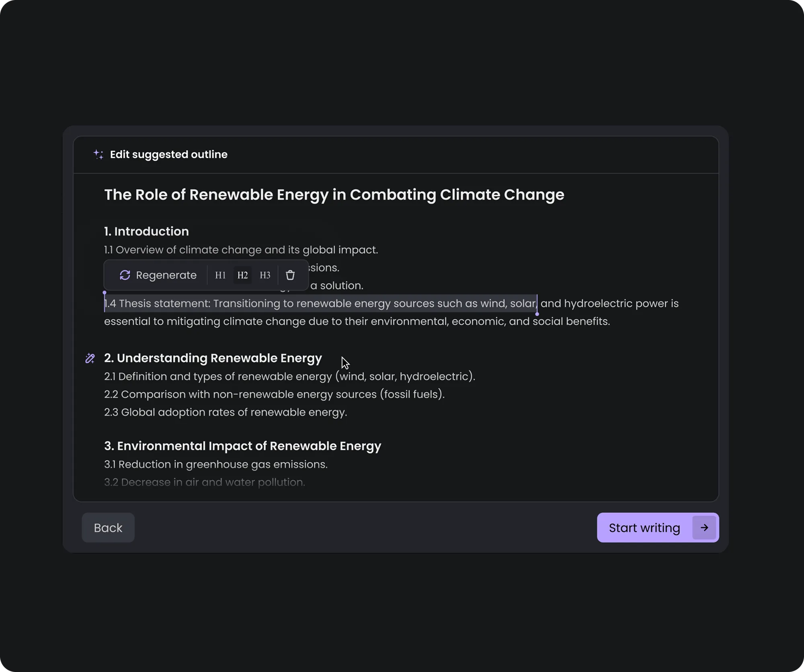Click the arrow icon on Start writing
The width and height of the screenshot is (804, 672).
click(x=704, y=528)
